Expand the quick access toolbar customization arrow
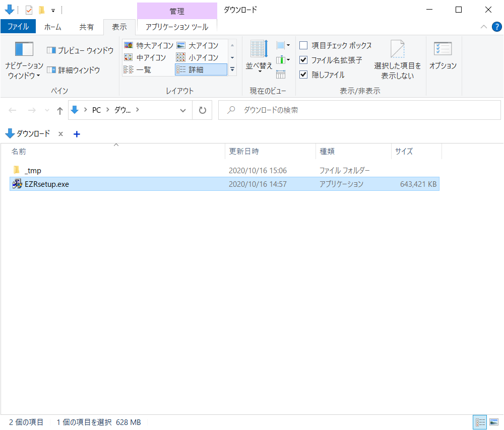The height and width of the screenshot is (430, 504). (52, 10)
